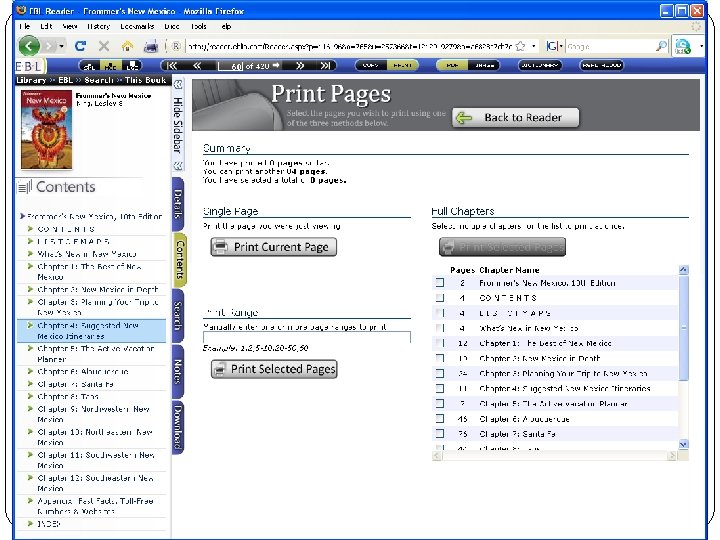
Task: Expand the Chapter 8: Taos tree arrow
Action: (x=30, y=396)
